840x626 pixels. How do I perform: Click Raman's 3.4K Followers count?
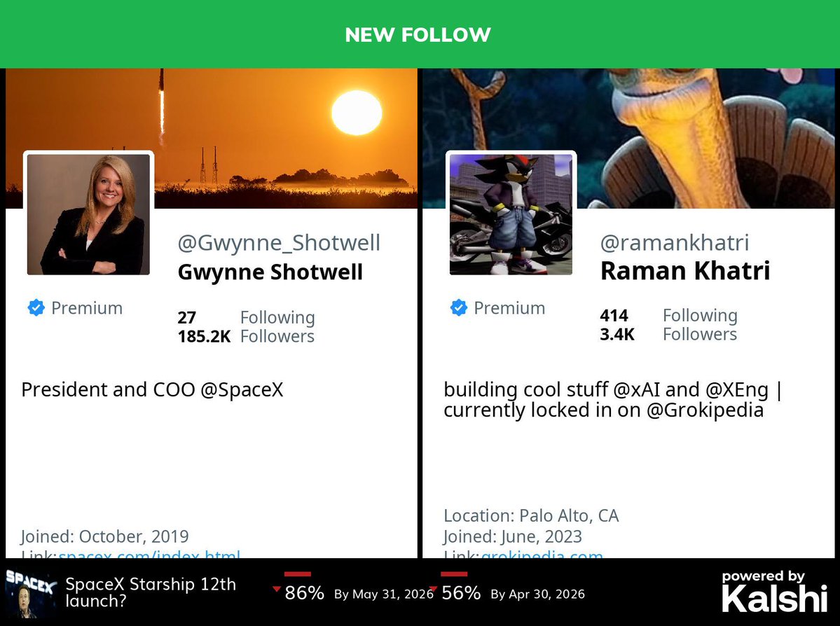tap(668, 334)
